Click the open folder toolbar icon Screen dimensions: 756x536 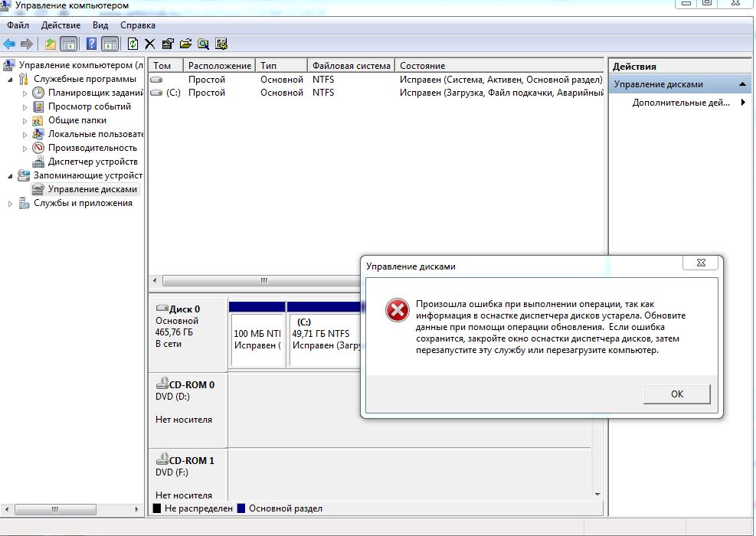coord(185,44)
